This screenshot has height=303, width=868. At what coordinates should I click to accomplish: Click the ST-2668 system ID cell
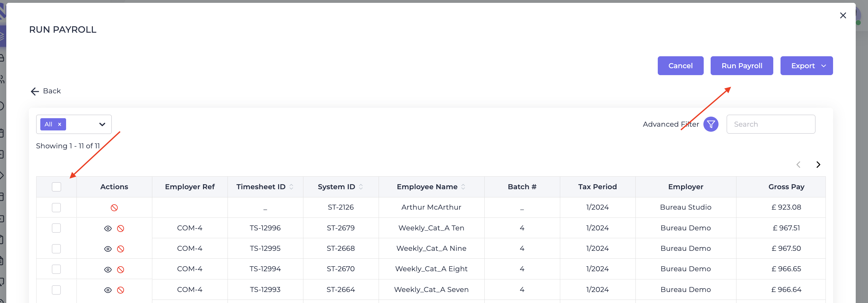pos(341,248)
